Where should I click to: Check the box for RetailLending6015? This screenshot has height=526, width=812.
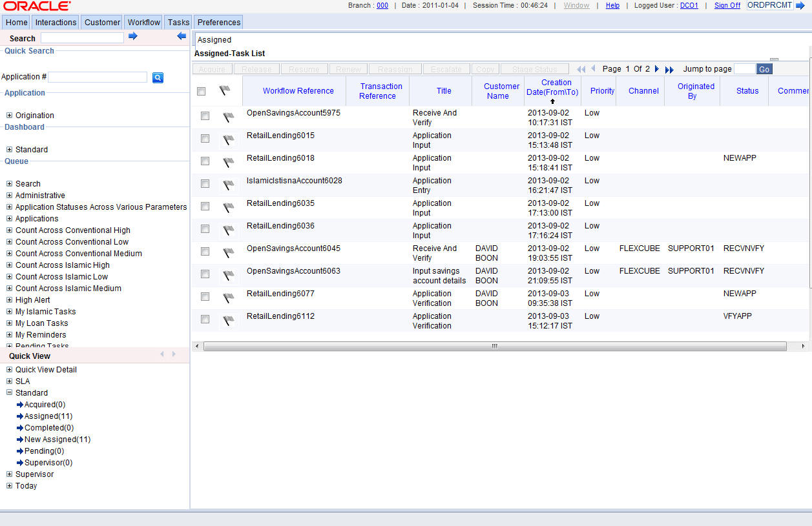[x=205, y=138]
